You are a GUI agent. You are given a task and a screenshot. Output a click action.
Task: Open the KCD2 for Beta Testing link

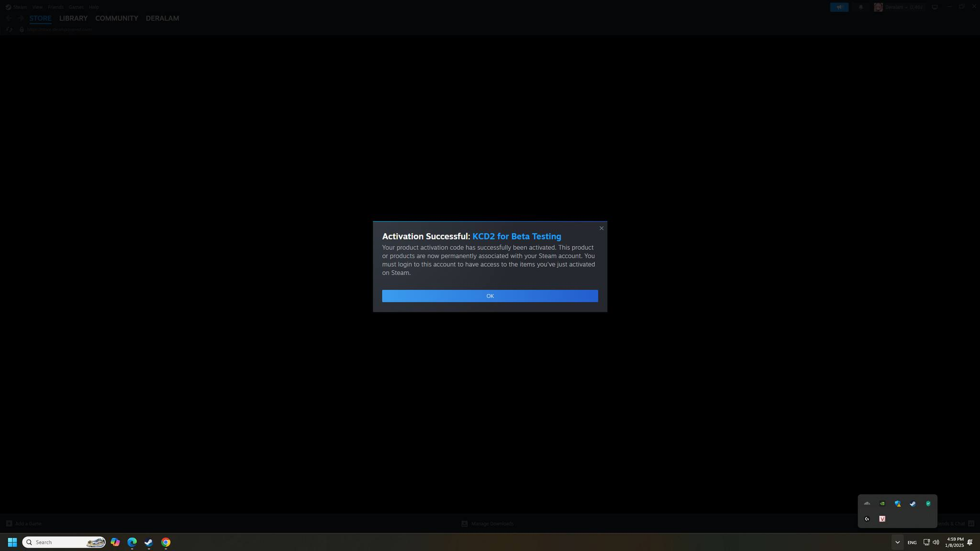[516, 237]
